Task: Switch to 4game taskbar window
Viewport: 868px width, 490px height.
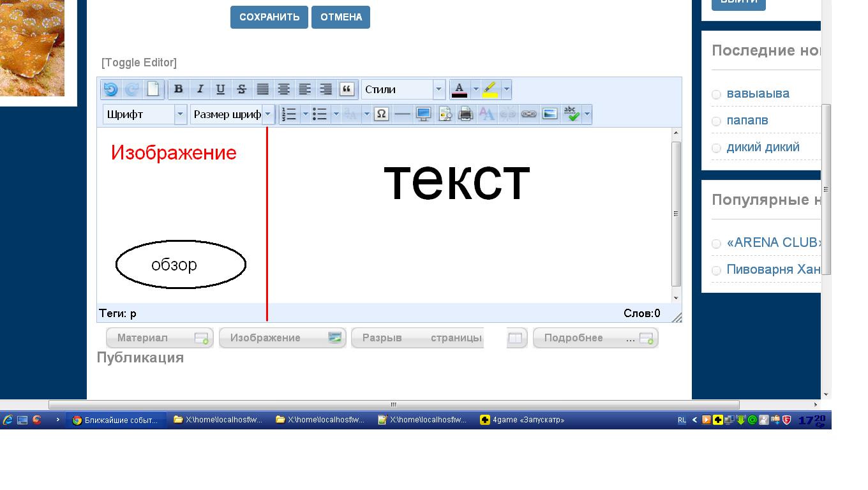Action: point(523,420)
